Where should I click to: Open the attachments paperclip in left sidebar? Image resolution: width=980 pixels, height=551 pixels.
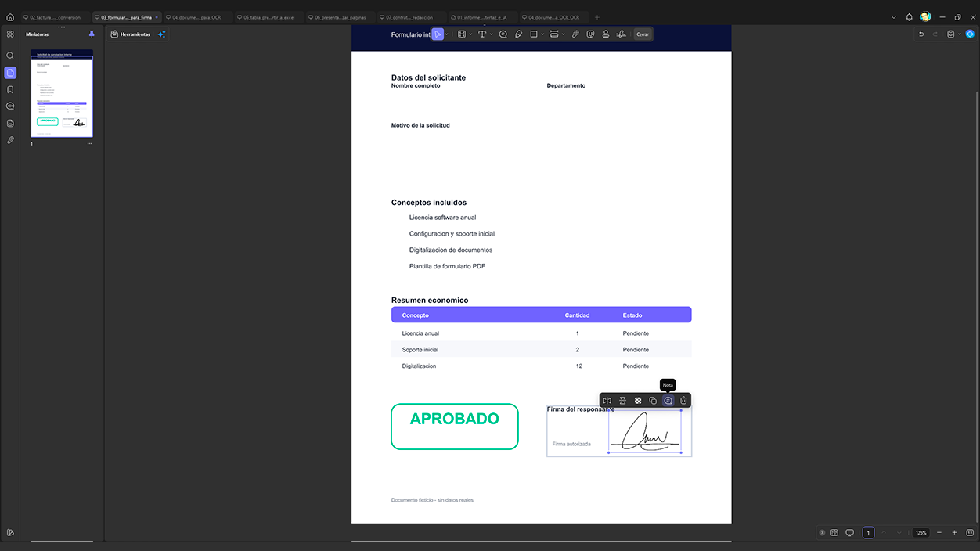(10, 140)
